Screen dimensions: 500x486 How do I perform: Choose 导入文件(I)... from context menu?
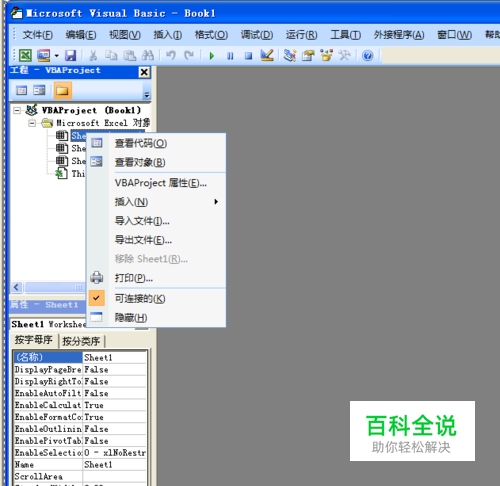pyautogui.click(x=156, y=221)
